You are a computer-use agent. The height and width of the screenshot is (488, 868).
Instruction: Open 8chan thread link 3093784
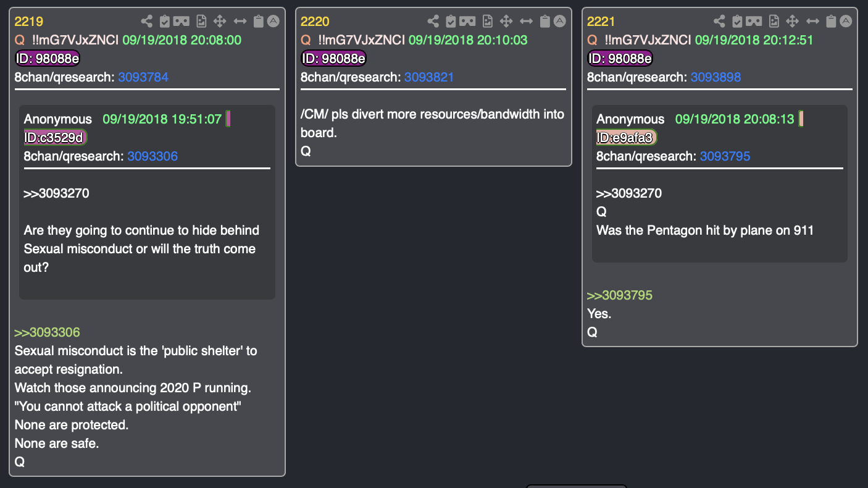(x=143, y=77)
